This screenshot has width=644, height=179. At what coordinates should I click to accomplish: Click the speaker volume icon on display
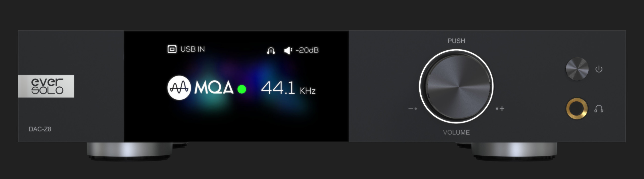[288, 50]
